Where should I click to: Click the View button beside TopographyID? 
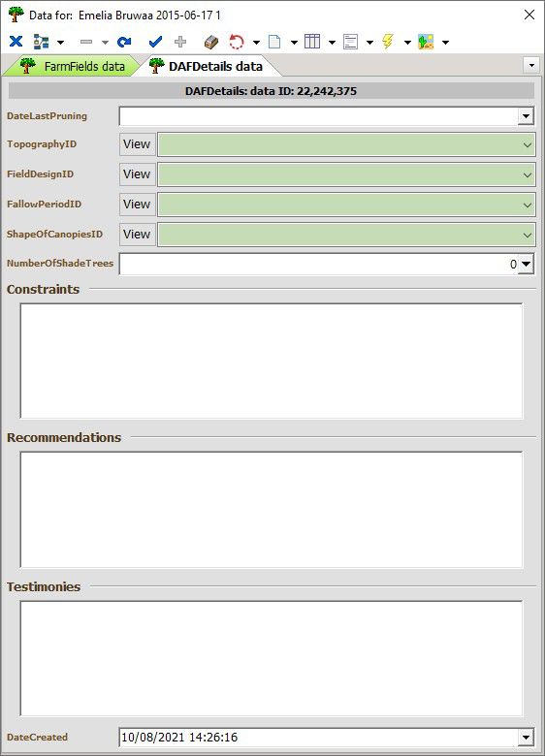point(137,144)
